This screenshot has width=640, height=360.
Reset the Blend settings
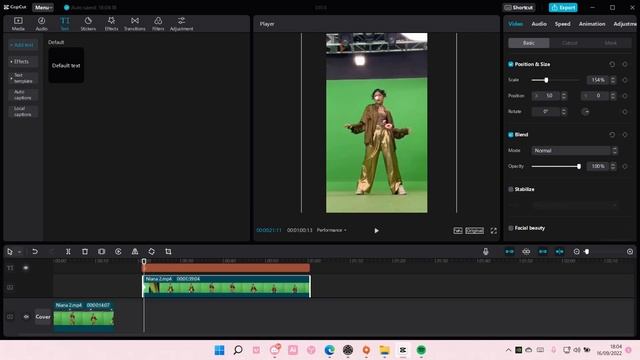(612, 134)
